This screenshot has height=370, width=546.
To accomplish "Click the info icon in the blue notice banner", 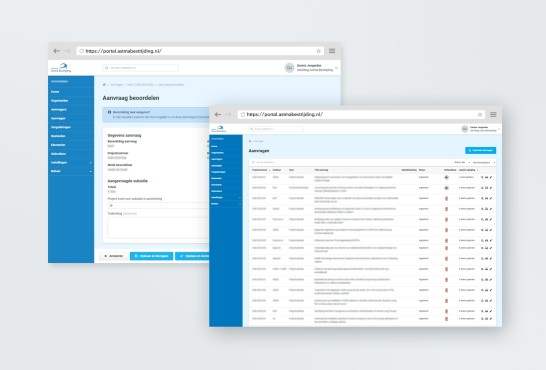I will pos(109,112).
